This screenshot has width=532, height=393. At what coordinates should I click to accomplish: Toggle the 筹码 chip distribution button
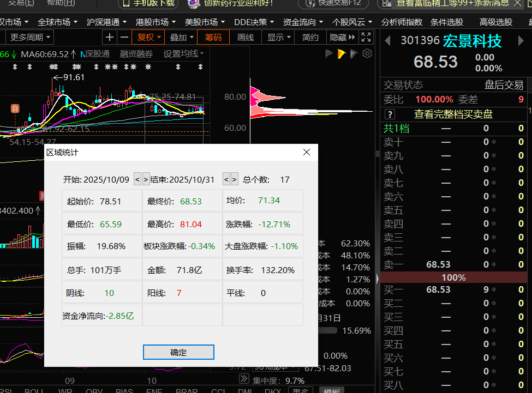pyautogui.click(x=213, y=37)
